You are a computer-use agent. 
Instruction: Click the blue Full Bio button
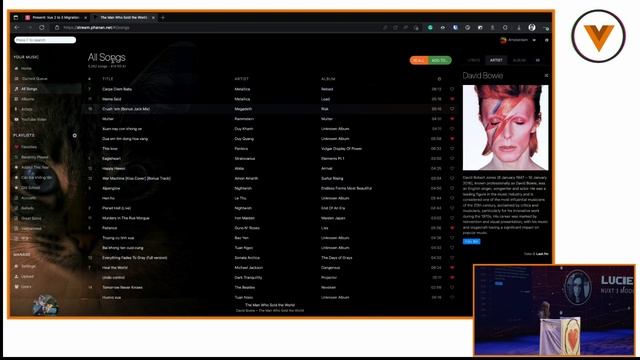(x=471, y=241)
